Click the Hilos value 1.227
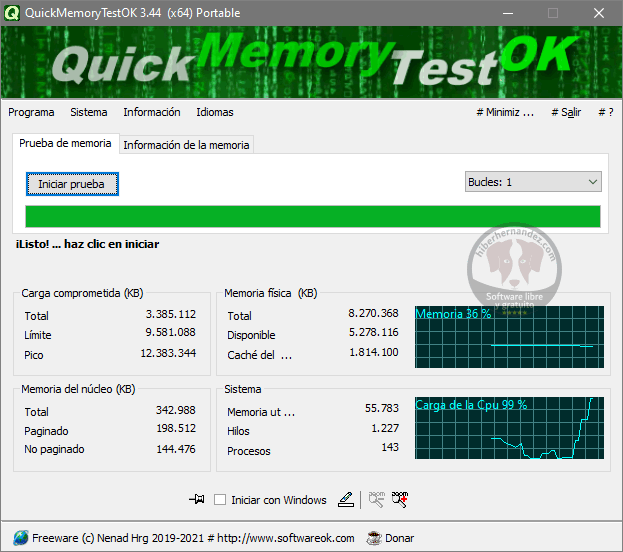623x552 pixels. tap(385, 428)
